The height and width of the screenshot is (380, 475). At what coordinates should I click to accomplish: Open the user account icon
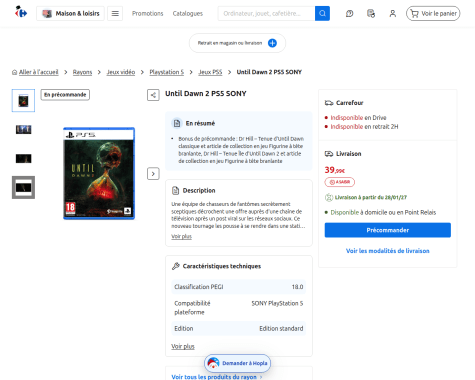pos(393,14)
